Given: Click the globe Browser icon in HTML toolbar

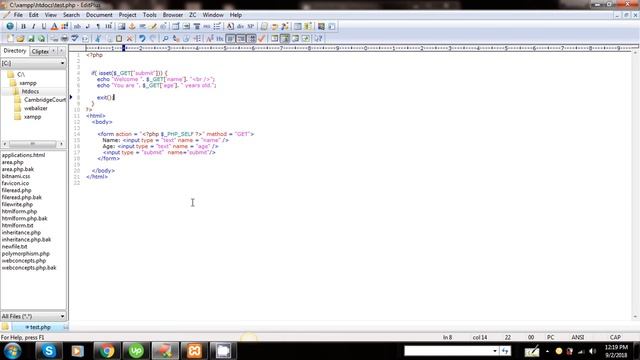Looking at the screenshot, I should [x=10, y=27].
